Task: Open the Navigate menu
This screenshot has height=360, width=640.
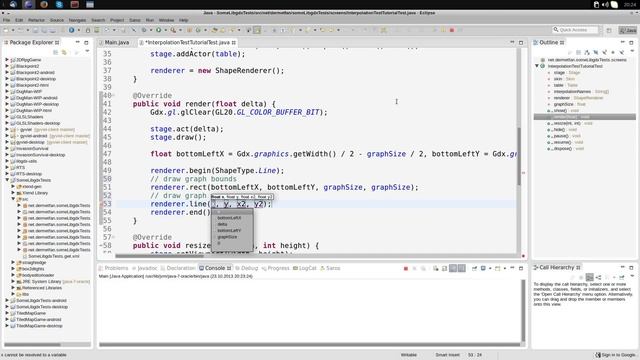Action: click(77, 20)
